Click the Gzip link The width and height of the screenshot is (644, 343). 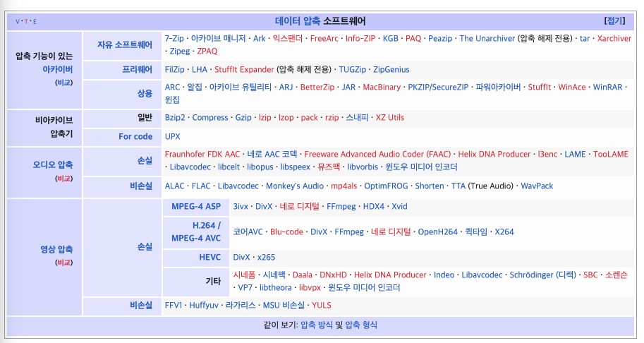point(243,117)
